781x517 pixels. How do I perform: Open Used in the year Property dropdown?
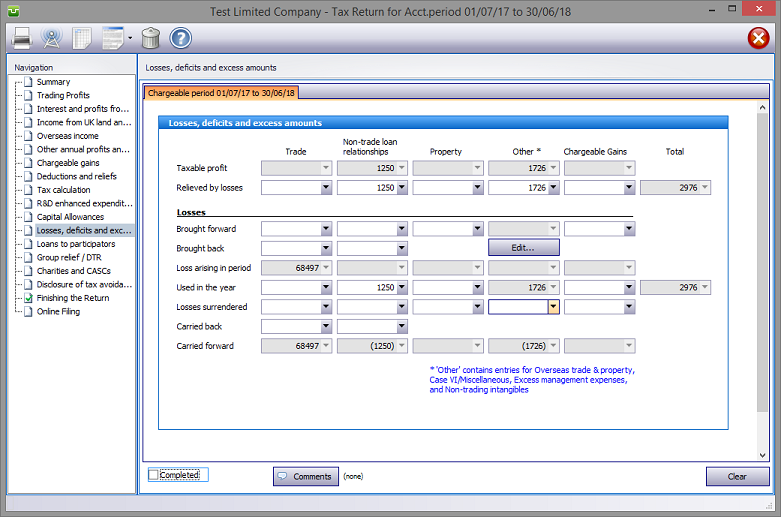coord(477,287)
